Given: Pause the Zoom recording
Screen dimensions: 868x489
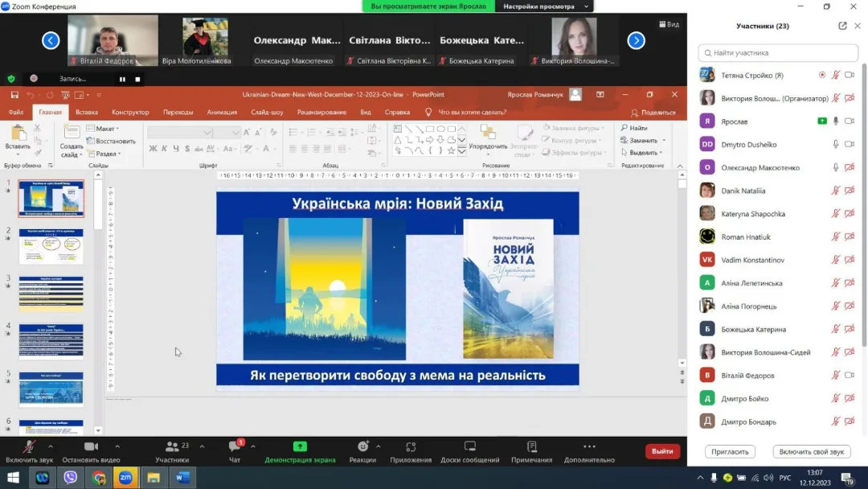Looking at the screenshot, I should point(123,79).
